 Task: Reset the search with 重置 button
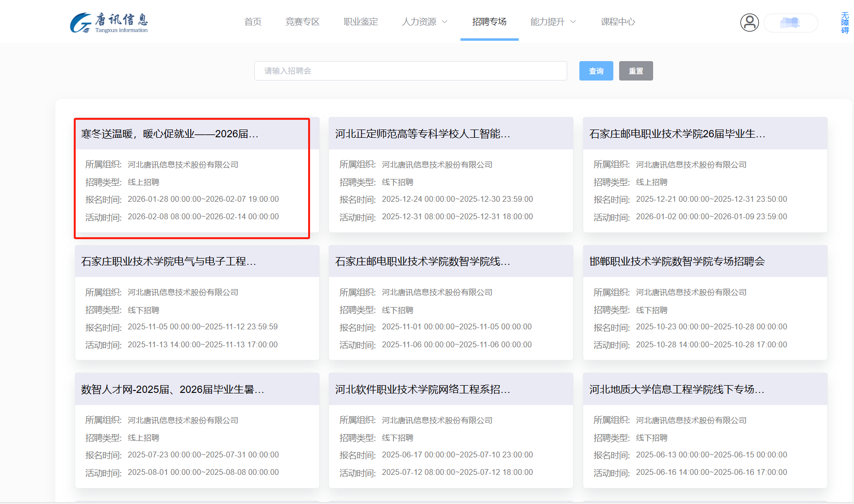coord(636,70)
